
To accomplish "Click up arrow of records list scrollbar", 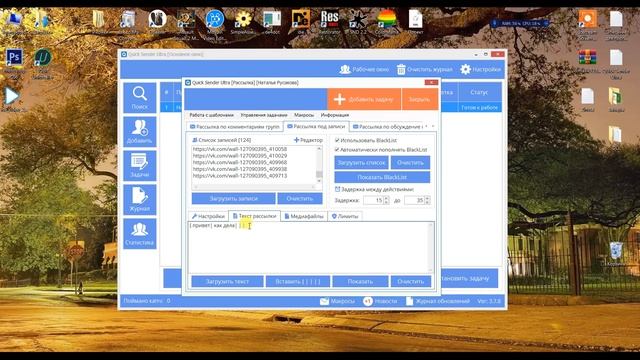I will click(319, 149).
